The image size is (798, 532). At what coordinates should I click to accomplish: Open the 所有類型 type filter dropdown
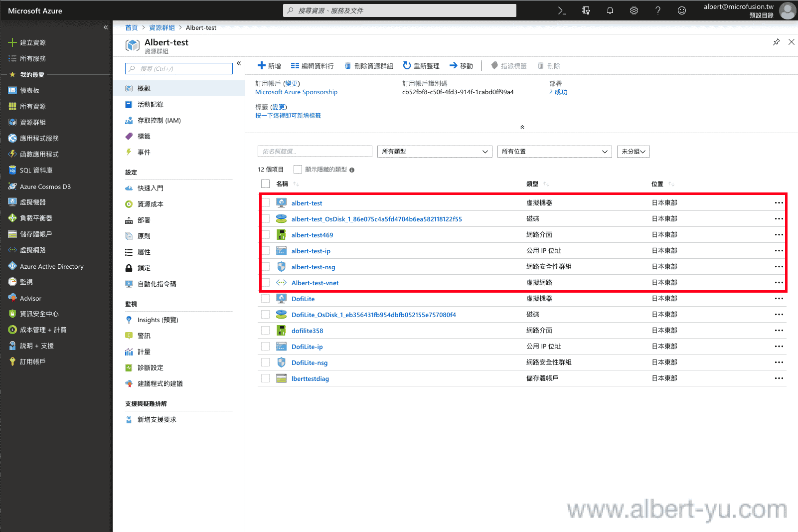click(x=435, y=152)
